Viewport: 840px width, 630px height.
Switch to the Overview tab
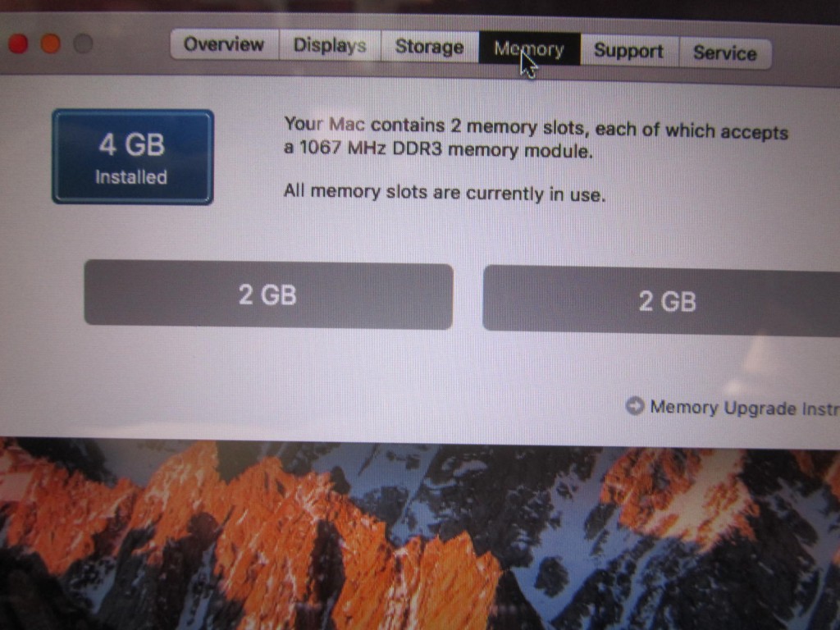[224, 44]
